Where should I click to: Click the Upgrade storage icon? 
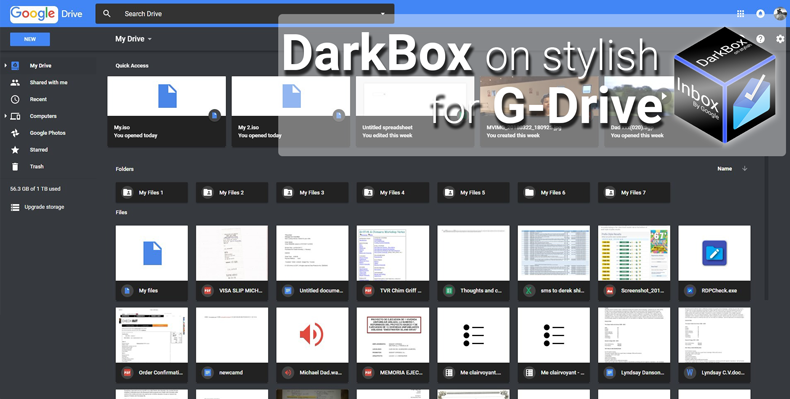15,207
